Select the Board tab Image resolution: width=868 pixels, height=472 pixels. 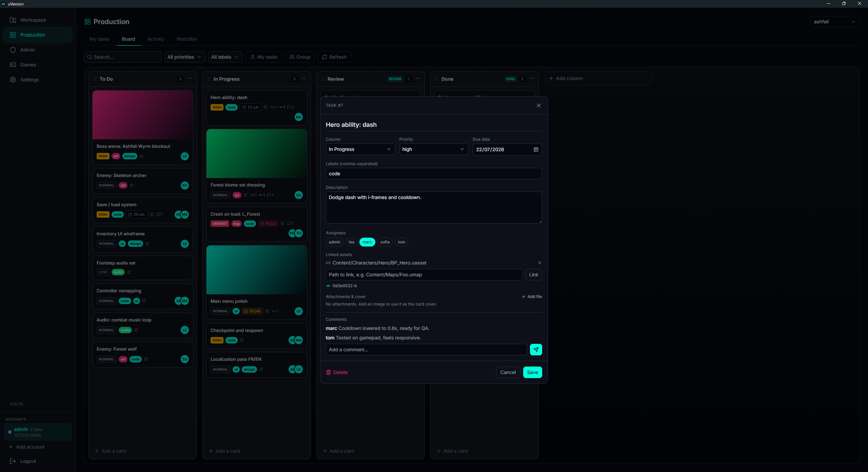click(x=129, y=39)
